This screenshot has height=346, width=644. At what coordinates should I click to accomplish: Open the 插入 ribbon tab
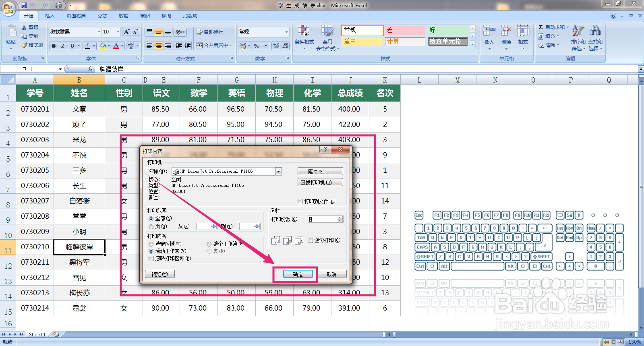point(50,16)
